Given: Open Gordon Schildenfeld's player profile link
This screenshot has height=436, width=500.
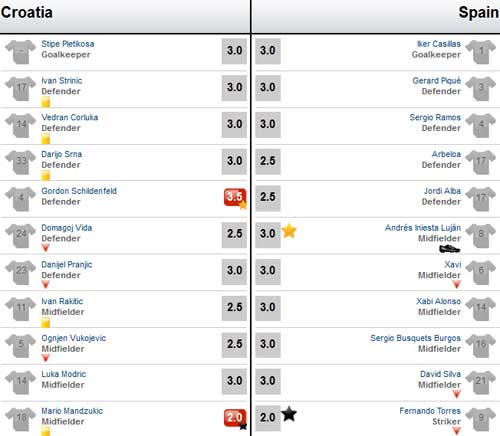Looking at the screenshot, I should pos(79,191).
